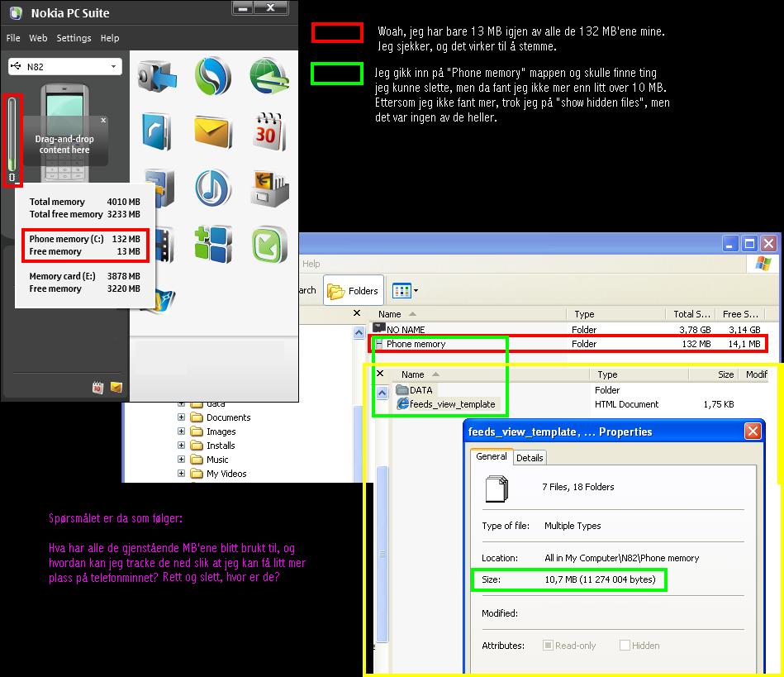Image resolution: width=784 pixels, height=677 pixels.
Task: Expand the Installs folder in tree
Action: click(x=181, y=446)
